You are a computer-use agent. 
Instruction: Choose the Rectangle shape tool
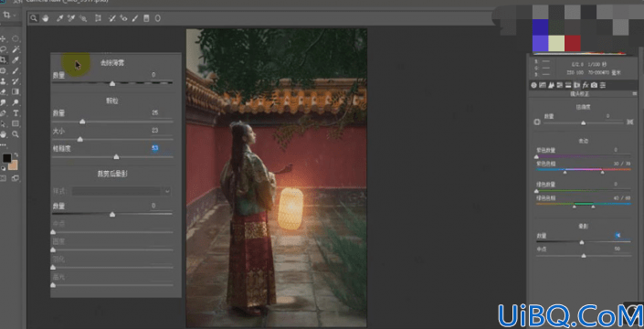point(16,123)
